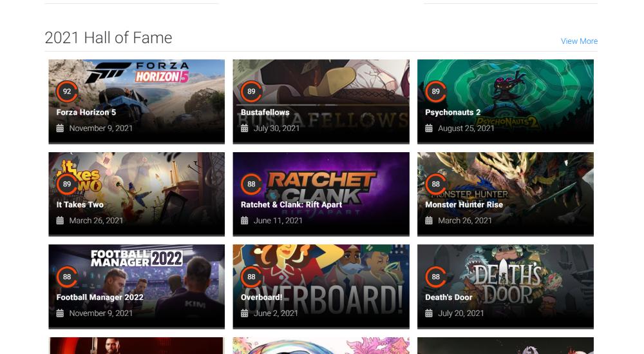Click the 88 score badge on Overboard!
Screen dimensions: 644x354
(x=251, y=277)
